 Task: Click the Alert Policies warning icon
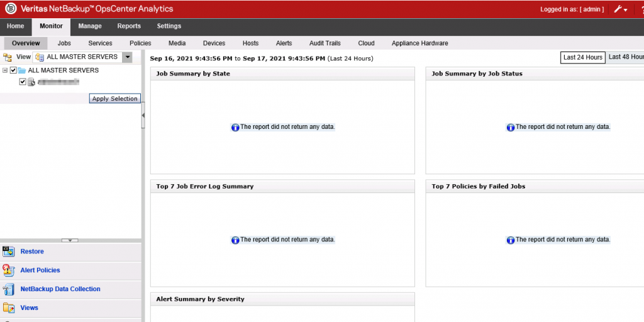8,270
